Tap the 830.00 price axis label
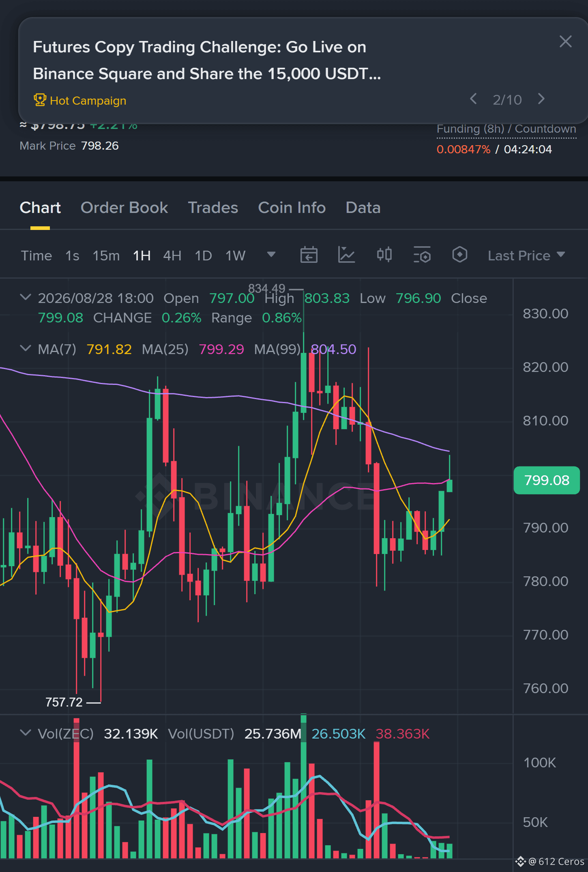588x872 pixels. 545,314
